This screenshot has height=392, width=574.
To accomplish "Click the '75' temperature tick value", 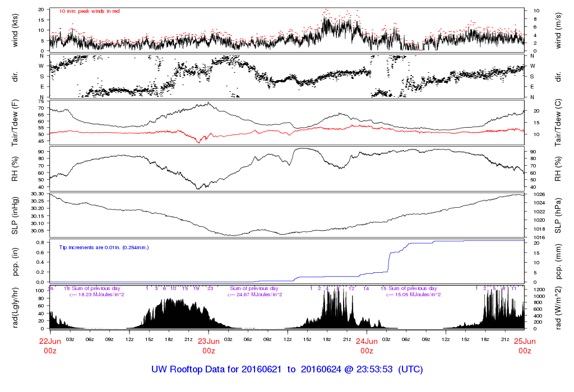I will pyautogui.click(x=41, y=102).
